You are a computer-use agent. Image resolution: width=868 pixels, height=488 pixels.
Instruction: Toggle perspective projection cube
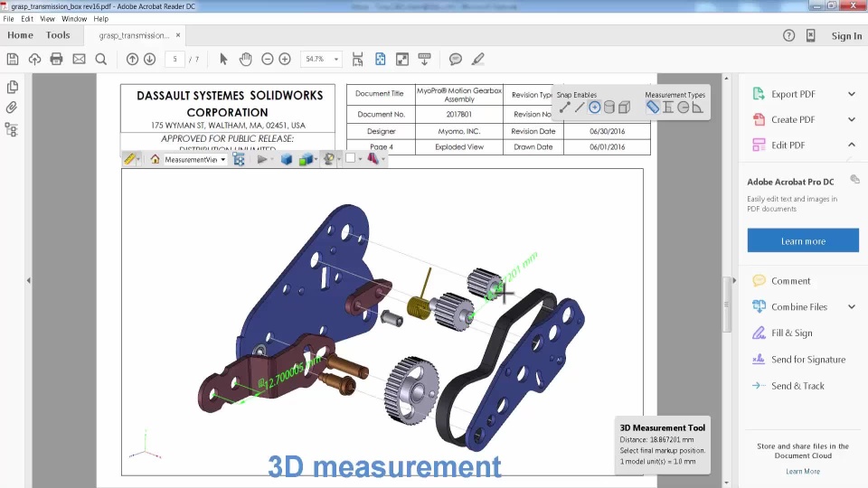click(287, 159)
